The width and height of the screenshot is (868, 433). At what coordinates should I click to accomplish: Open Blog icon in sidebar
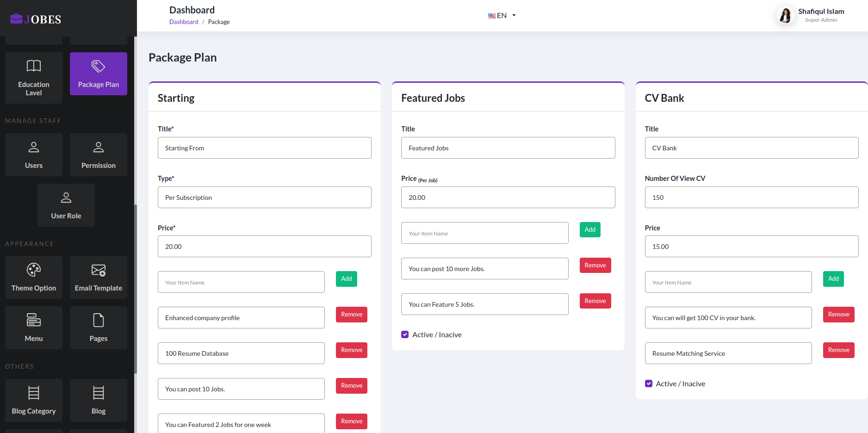99,393
